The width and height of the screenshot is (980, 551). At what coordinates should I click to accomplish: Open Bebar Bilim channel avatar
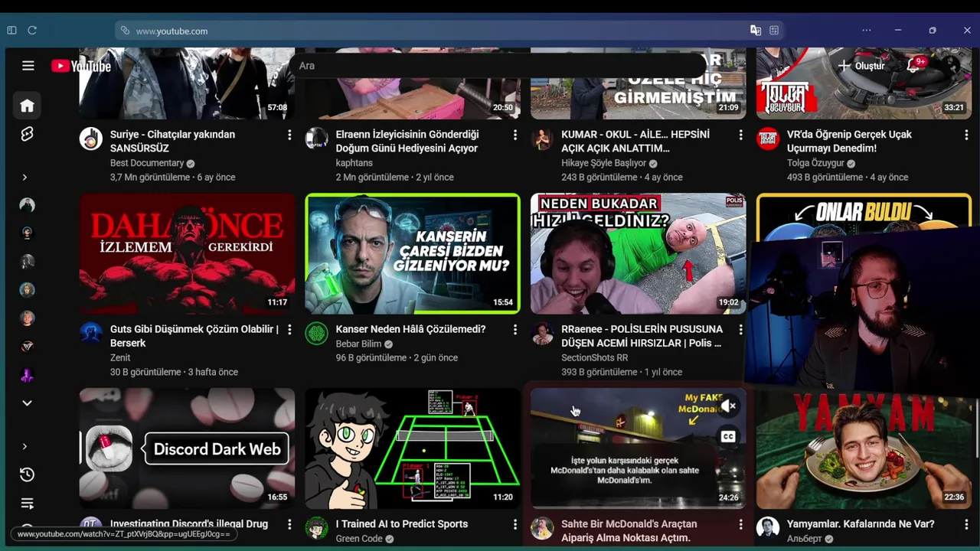tap(316, 333)
